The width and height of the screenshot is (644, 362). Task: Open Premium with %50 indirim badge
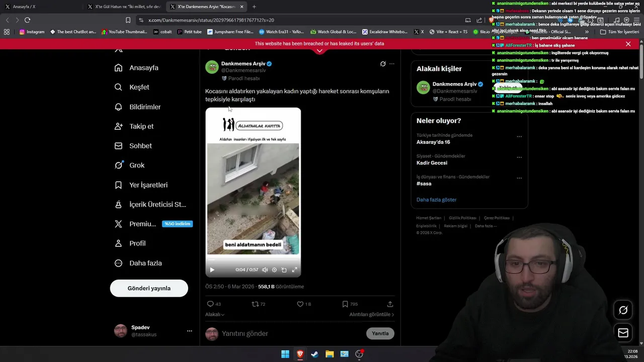(x=153, y=224)
